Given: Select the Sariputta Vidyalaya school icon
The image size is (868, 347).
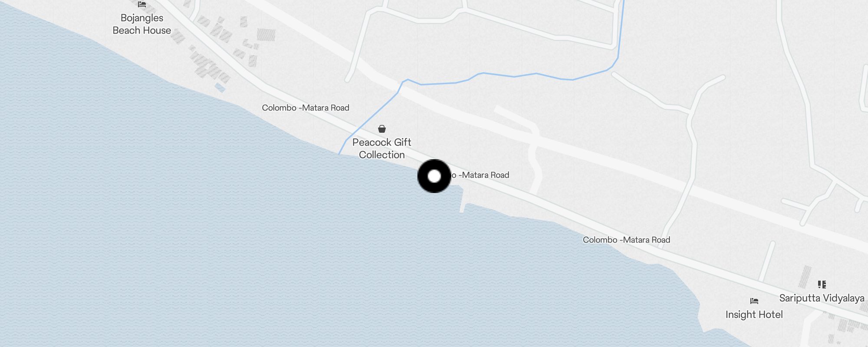Looking at the screenshot, I should pos(822,285).
